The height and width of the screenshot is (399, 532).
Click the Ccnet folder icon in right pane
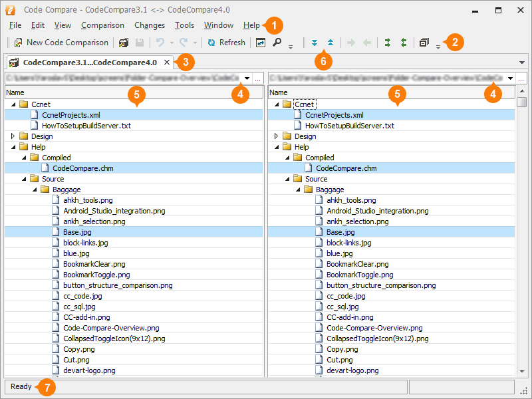[x=287, y=104]
